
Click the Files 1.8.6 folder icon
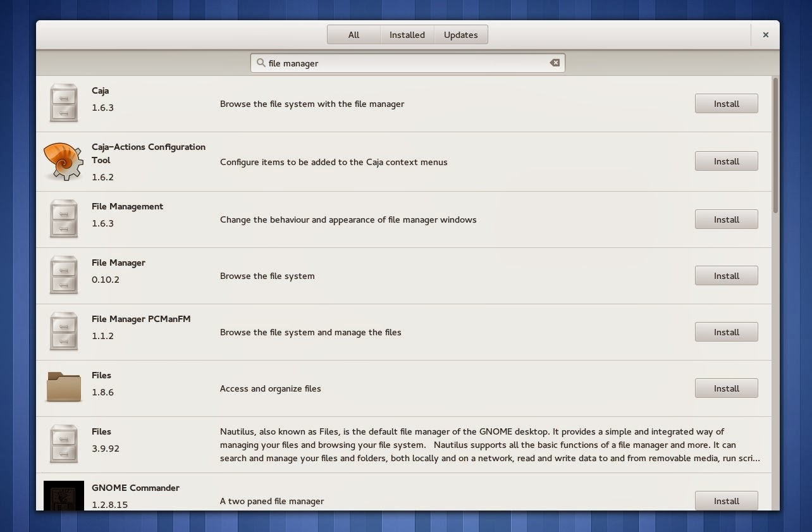[64, 387]
